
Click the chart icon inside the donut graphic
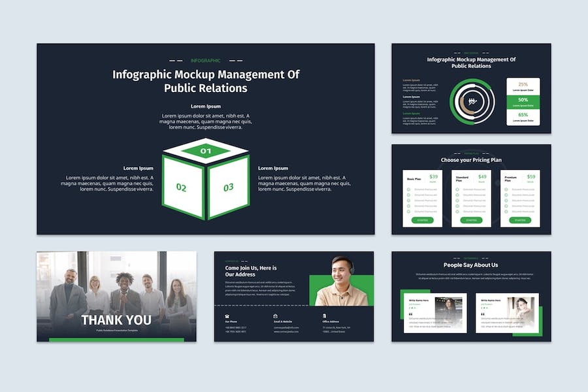[x=472, y=101]
